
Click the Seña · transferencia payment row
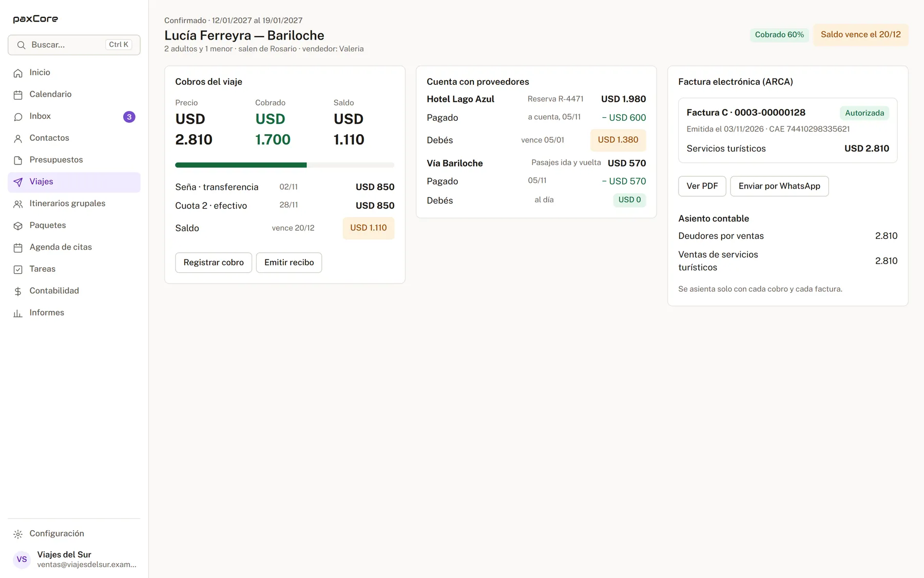coord(285,187)
